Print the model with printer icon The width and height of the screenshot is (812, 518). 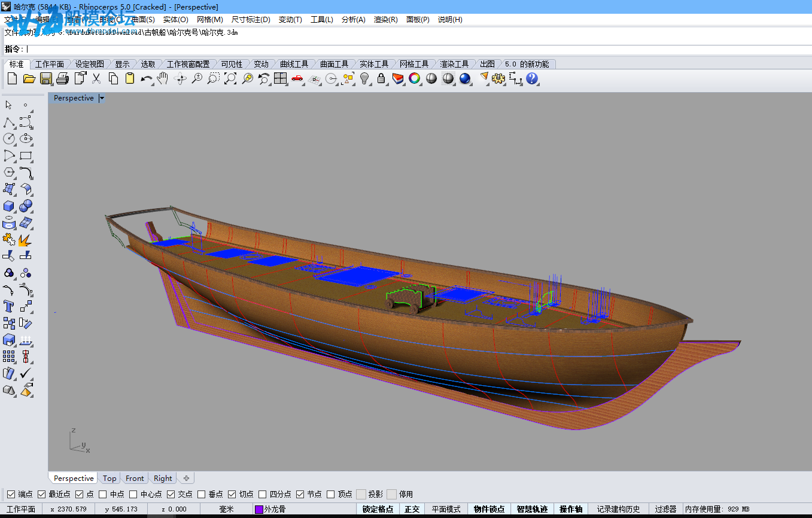pos(62,78)
